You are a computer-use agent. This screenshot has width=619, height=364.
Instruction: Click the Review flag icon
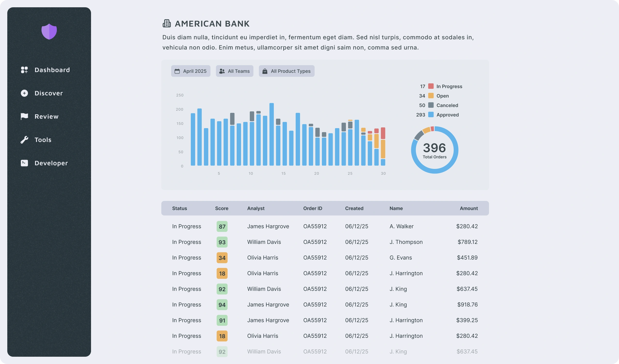coord(24,116)
